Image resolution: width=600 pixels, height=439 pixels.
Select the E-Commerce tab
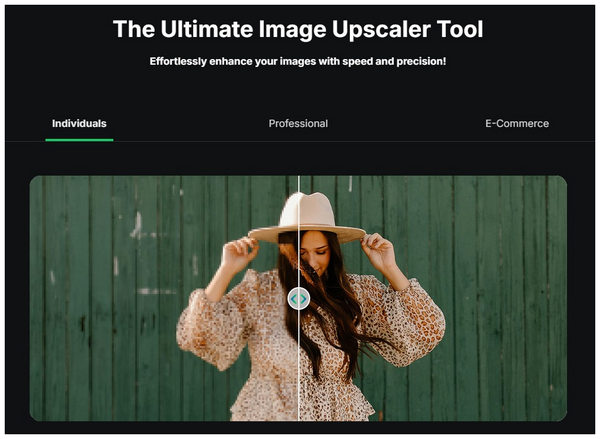[x=516, y=124]
